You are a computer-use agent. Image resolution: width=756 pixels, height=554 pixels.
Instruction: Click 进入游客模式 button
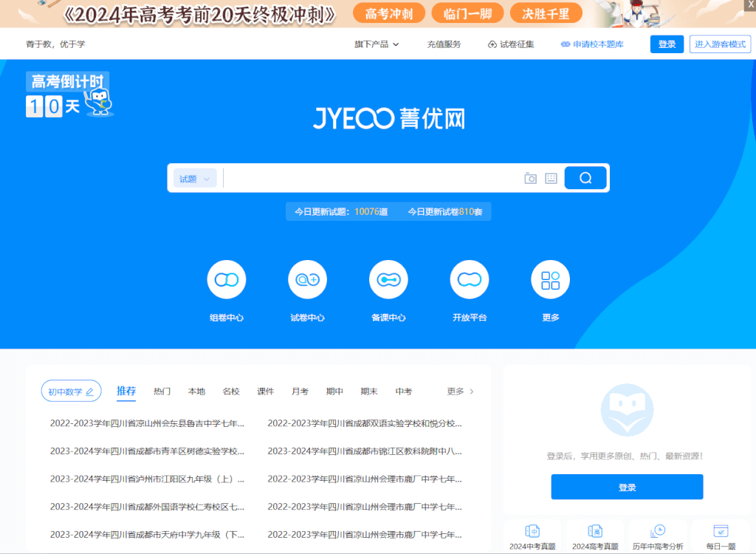720,44
